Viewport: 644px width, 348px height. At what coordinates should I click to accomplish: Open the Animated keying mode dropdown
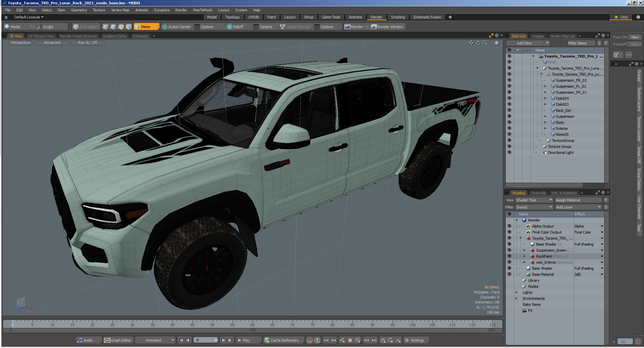click(156, 340)
